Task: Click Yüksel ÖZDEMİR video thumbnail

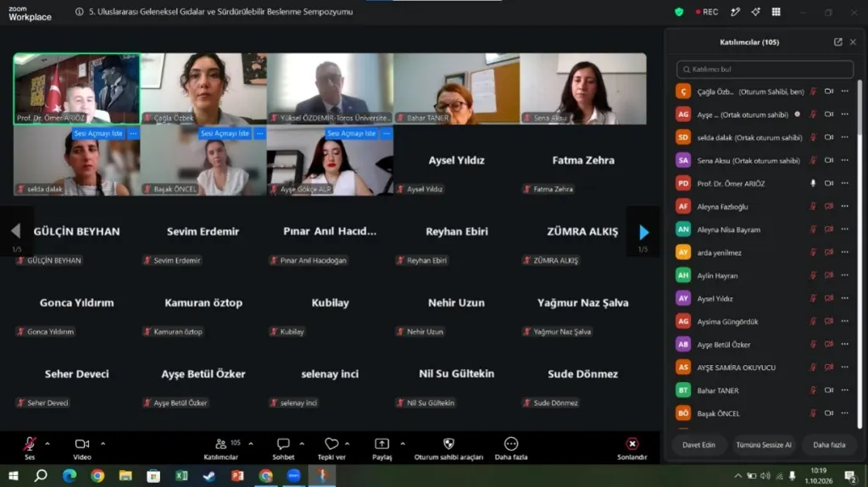Action: tap(330, 89)
